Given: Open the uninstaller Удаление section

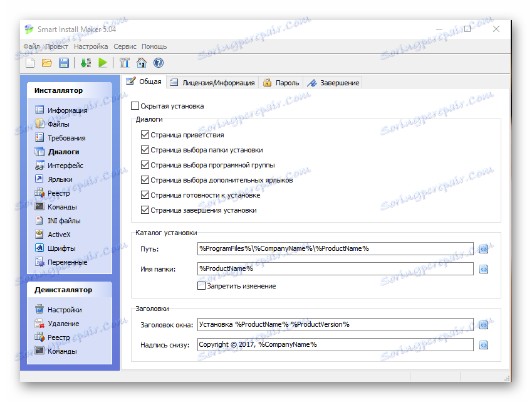Looking at the screenshot, I should click(x=57, y=324).
